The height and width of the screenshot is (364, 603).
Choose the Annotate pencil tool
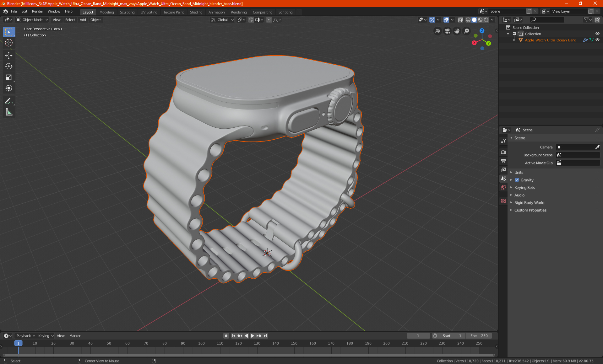9,101
